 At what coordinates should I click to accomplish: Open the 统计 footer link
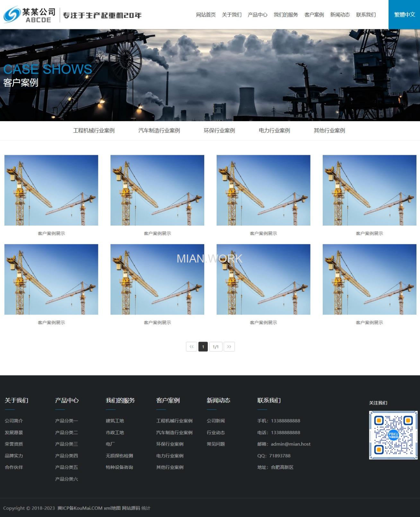pyautogui.click(x=146, y=508)
